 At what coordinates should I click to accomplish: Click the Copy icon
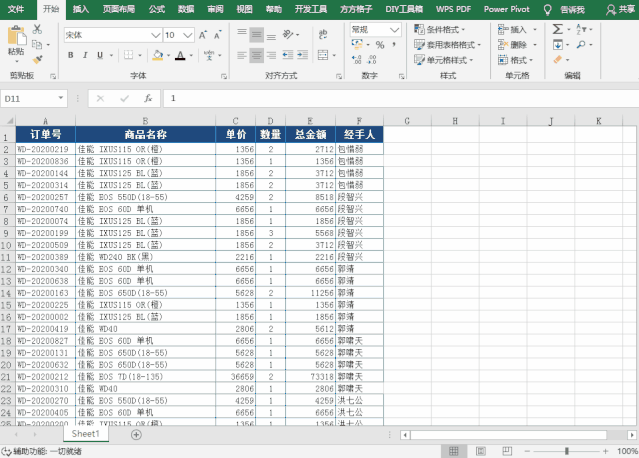37,44
